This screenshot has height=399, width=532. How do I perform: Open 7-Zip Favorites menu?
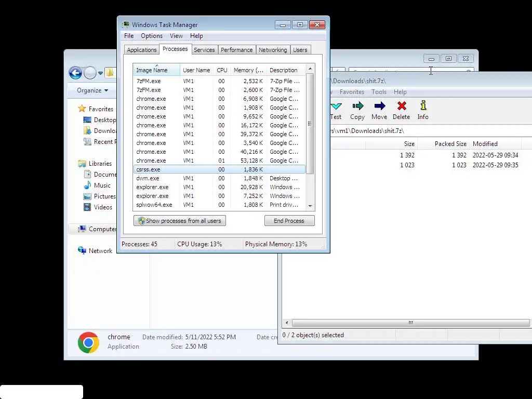click(352, 92)
